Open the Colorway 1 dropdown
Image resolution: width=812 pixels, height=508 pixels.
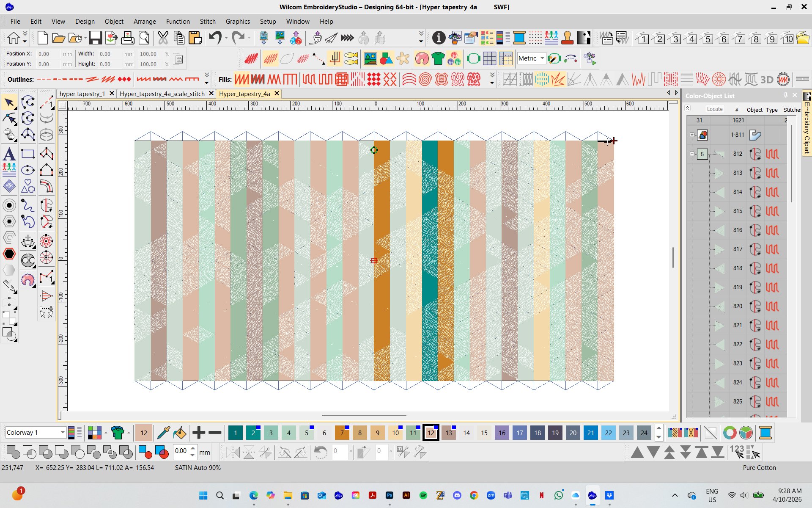pos(62,433)
